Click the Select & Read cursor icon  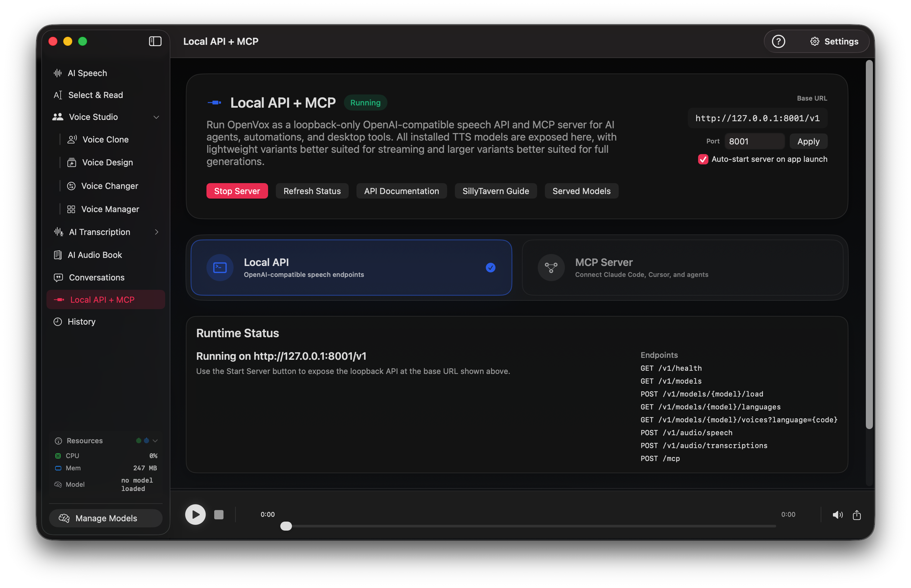click(x=58, y=95)
